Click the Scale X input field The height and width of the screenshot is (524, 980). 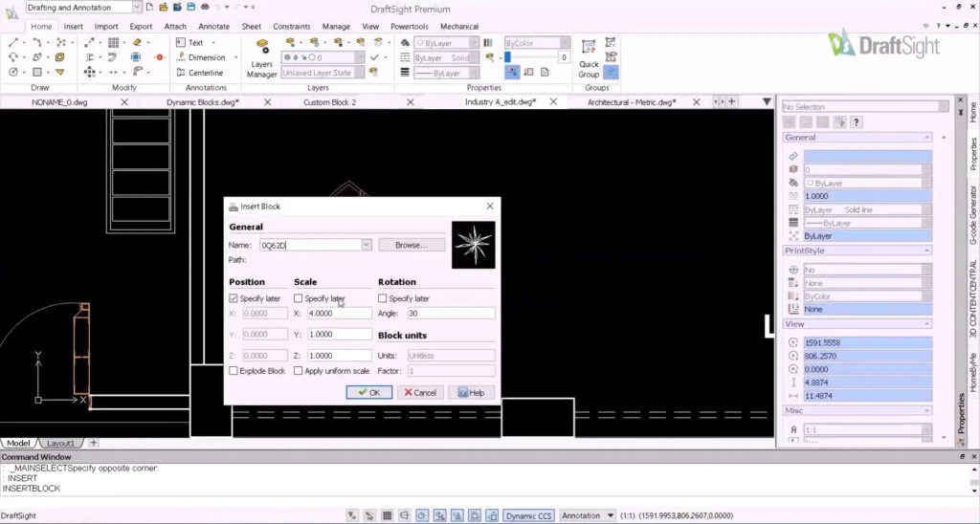(x=340, y=314)
